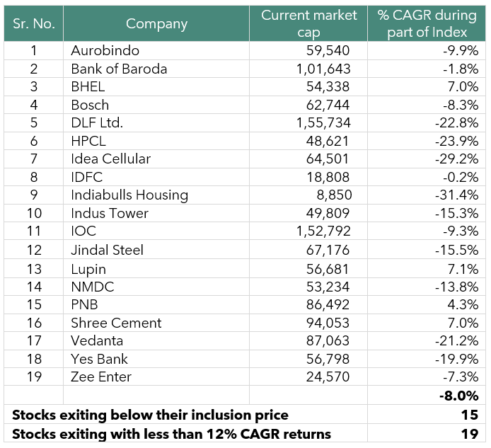491x448 pixels.
Task: Select Indus Tower CAGR -15.3%
Action: 456,213
